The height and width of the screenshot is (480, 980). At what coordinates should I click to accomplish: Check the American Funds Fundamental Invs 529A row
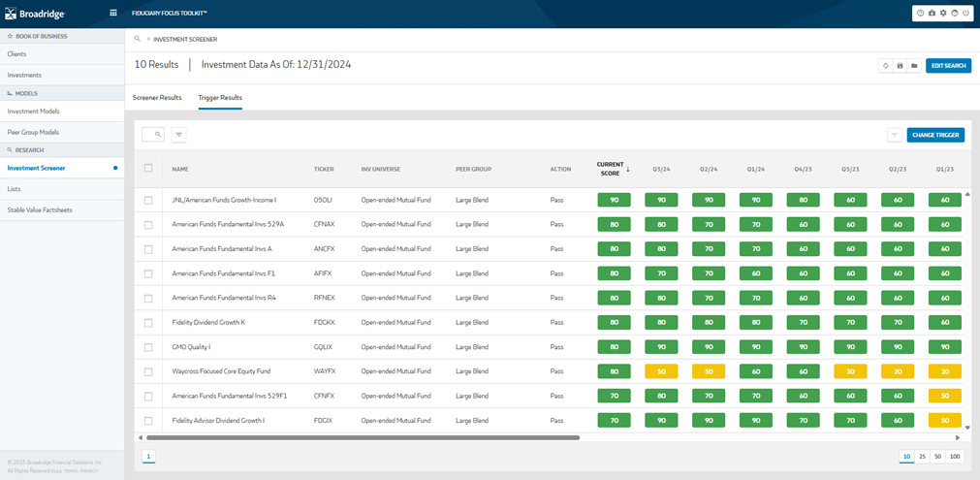(x=148, y=225)
